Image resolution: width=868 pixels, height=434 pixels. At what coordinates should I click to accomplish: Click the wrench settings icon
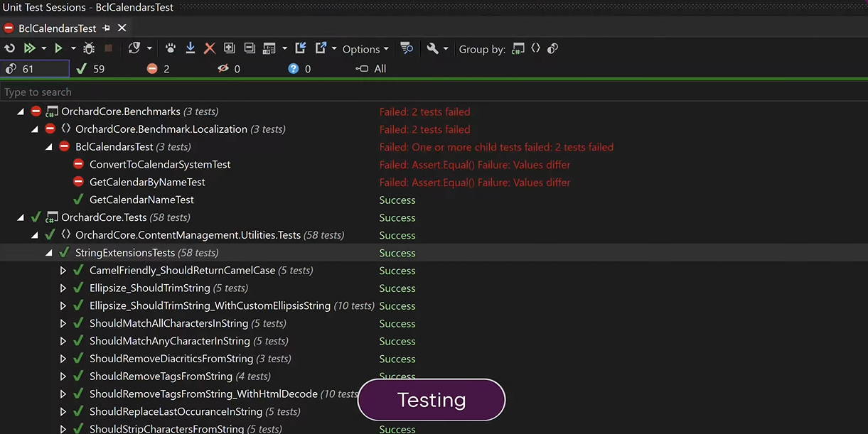[x=432, y=48]
